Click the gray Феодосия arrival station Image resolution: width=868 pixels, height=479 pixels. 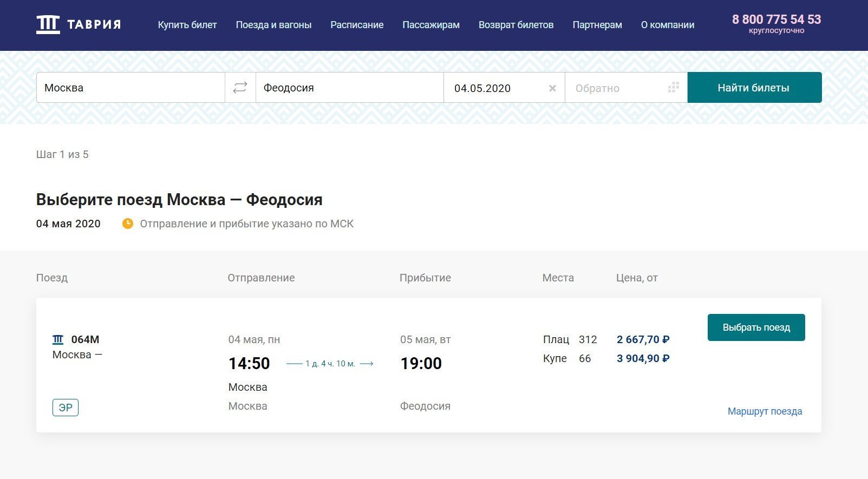coord(425,406)
